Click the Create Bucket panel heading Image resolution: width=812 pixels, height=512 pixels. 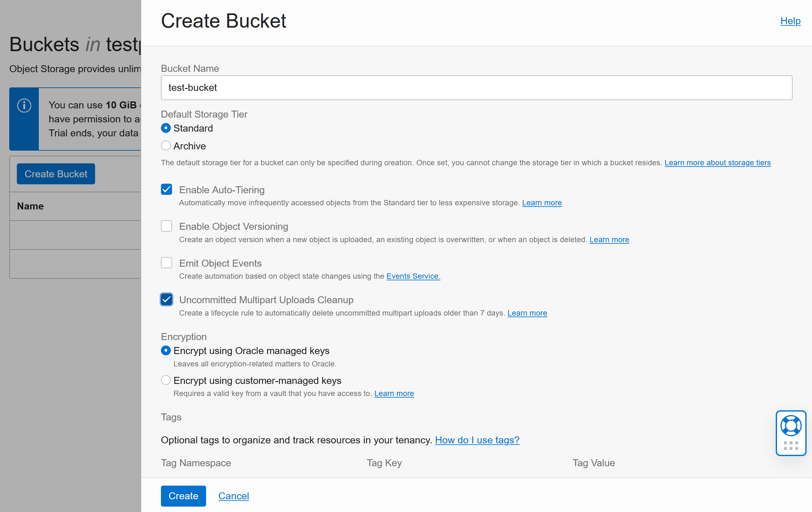(224, 21)
